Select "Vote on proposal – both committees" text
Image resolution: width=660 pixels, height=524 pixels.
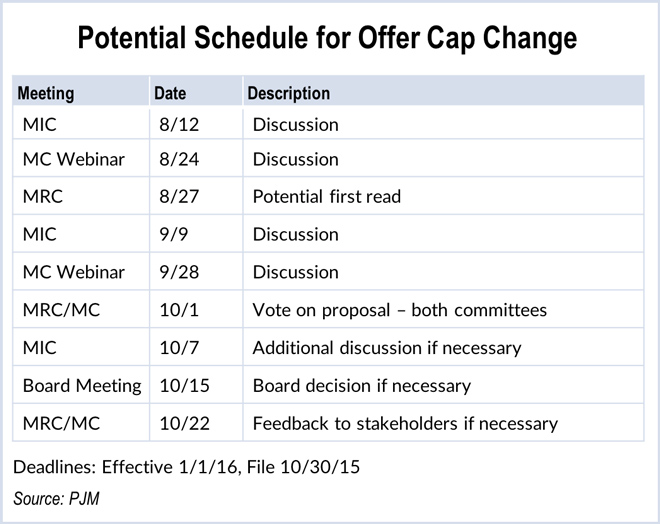(x=399, y=310)
